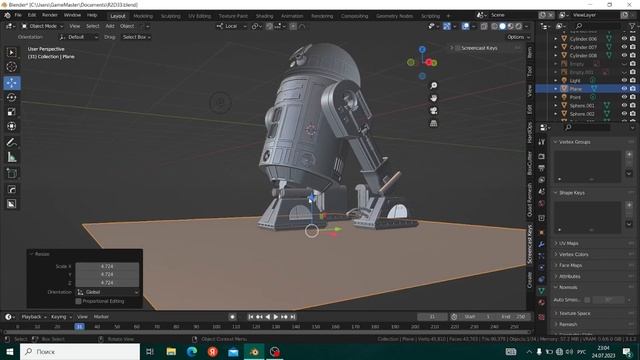Toggle visibility eye of Plane object
Viewport: 640px width, 360px height.
coord(624,89)
